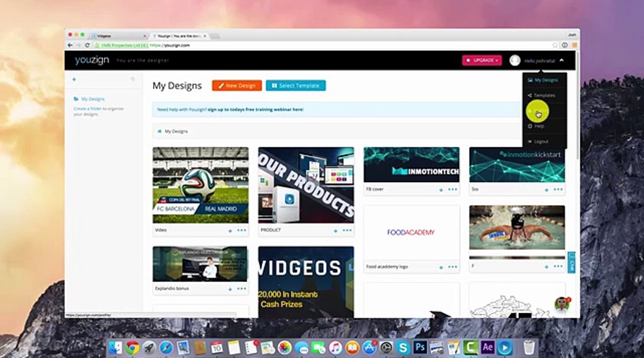
Task: Open After Effects from the dock
Action: 488,347
